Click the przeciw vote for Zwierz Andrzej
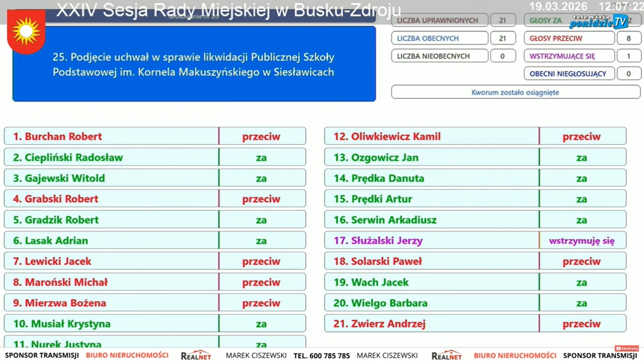 (x=582, y=324)
